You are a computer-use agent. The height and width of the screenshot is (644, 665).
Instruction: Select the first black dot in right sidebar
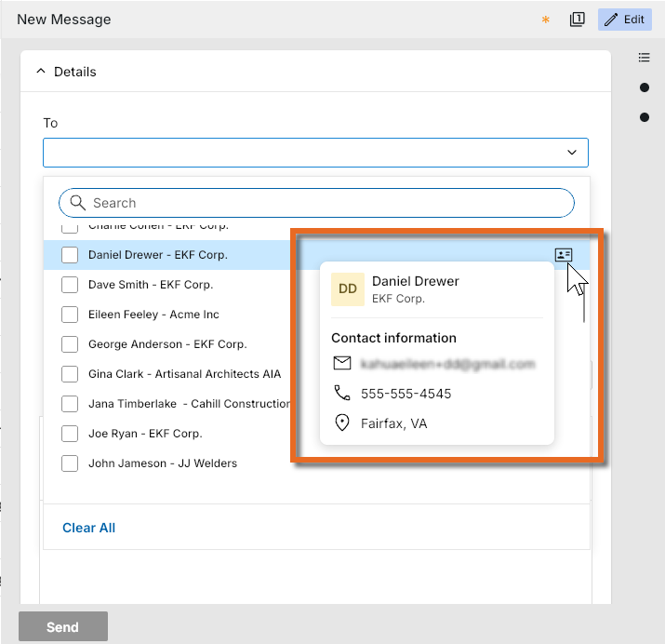[645, 87]
